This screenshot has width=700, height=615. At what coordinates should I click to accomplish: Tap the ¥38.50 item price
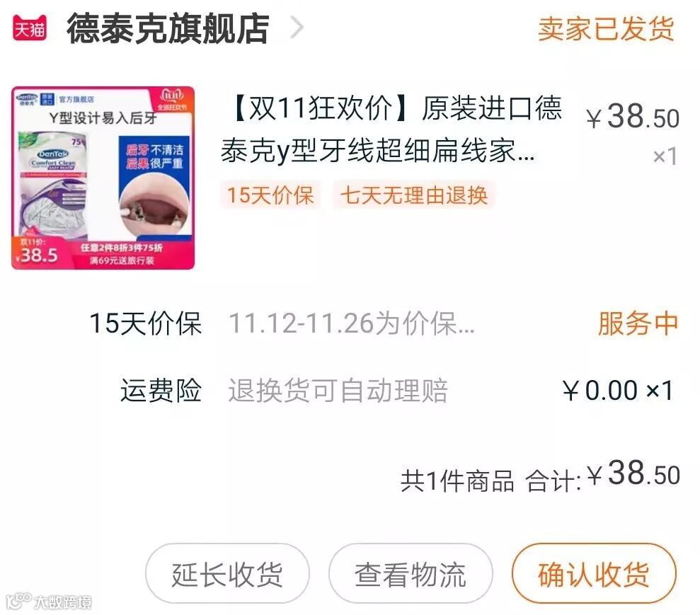pyautogui.click(x=633, y=117)
